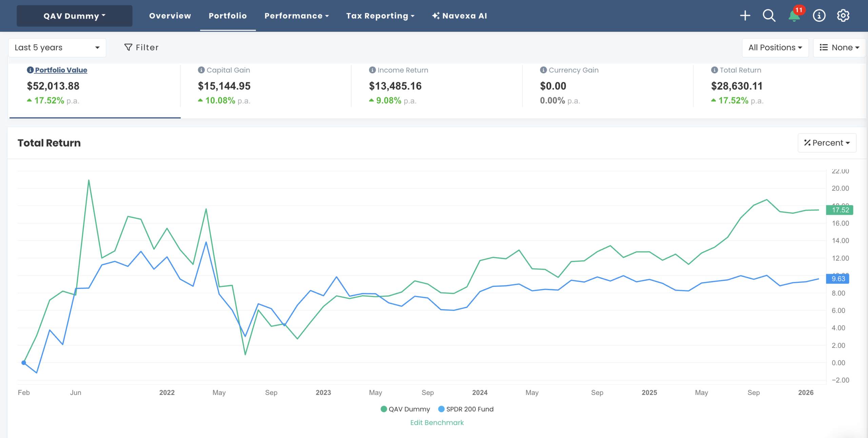The image size is (868, 438).
Task: Expand the All Positions dropdown
Action: (x=775, y=47)
